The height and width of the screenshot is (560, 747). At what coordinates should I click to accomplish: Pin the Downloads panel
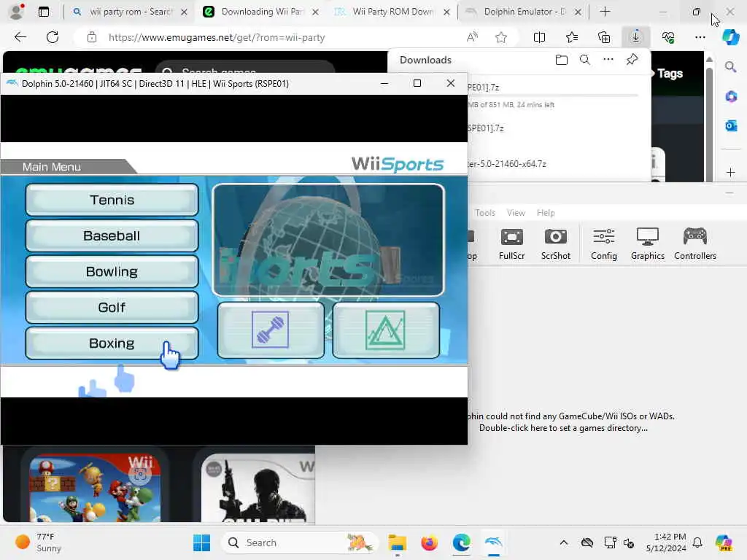coord(632,60)
